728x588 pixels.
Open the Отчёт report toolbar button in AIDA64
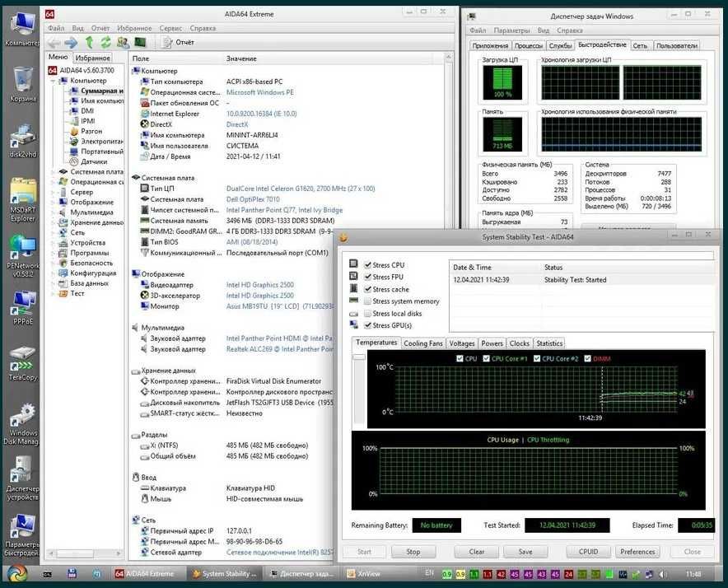click(178, 42)
